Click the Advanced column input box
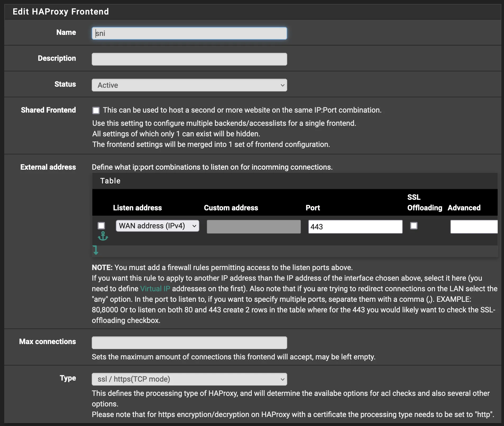504x426 pixels. tap(473, 226)
